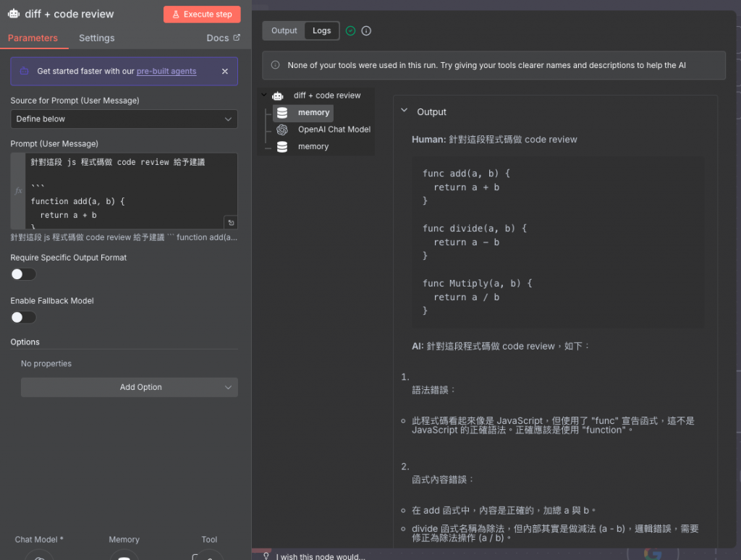This screenshot has height=560, width=741.
Task: Toggle Require Specific Output Format
Action: click(x=23, y=274)
